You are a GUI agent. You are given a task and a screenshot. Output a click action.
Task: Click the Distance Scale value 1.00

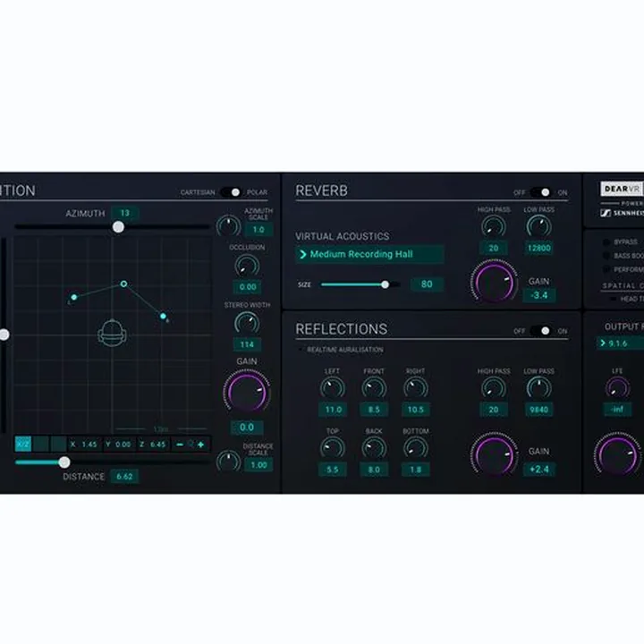point(258,465)
